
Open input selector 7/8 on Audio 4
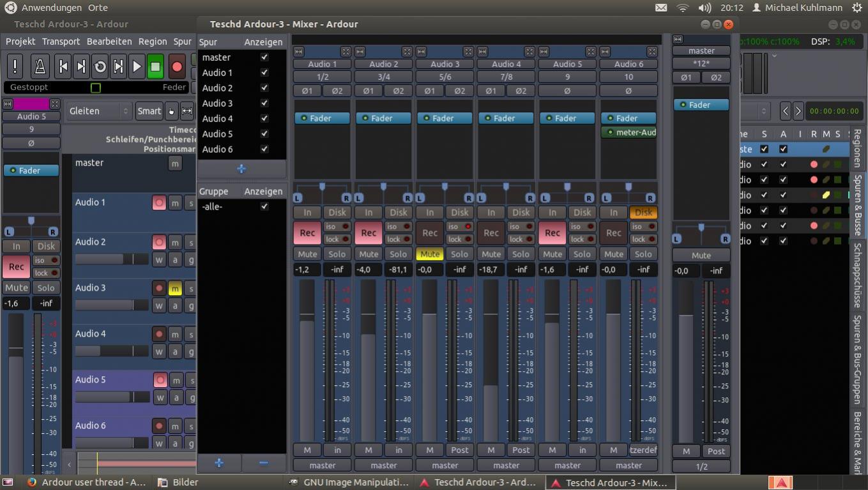pos(506,77)
